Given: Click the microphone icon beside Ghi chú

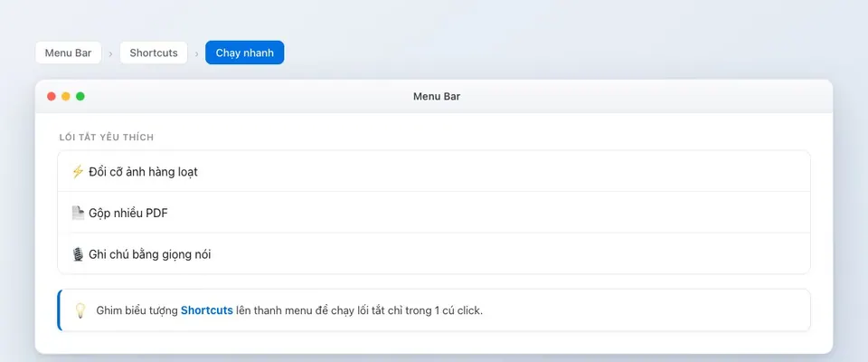Looking at the screenshot, I should pos(78,254).
